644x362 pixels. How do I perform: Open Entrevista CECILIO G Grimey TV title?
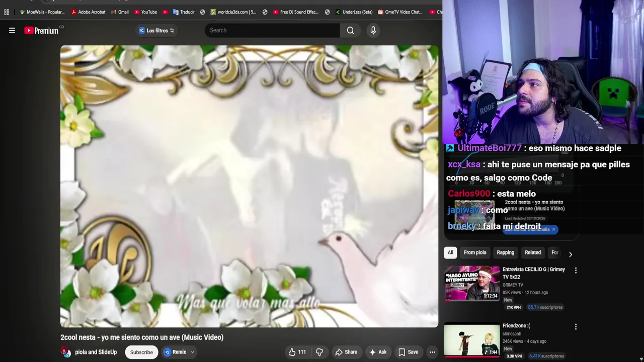[x=533, y=273]
